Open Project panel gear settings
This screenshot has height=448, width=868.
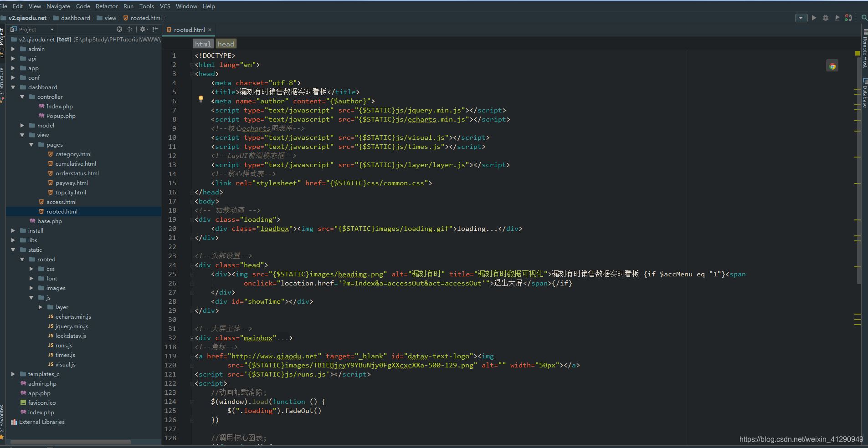click(x=144, y=29)
